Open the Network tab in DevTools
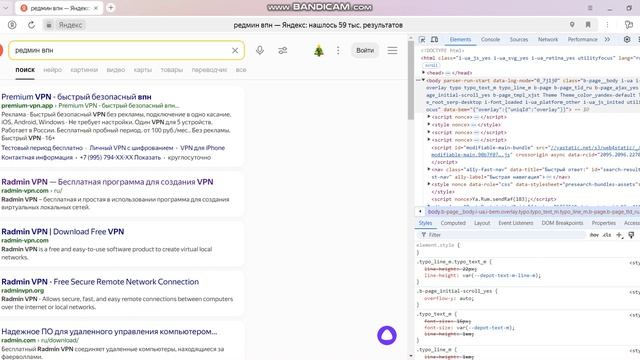Image resolution: width=640 pixels, height=360 pixels. point(548,40)
